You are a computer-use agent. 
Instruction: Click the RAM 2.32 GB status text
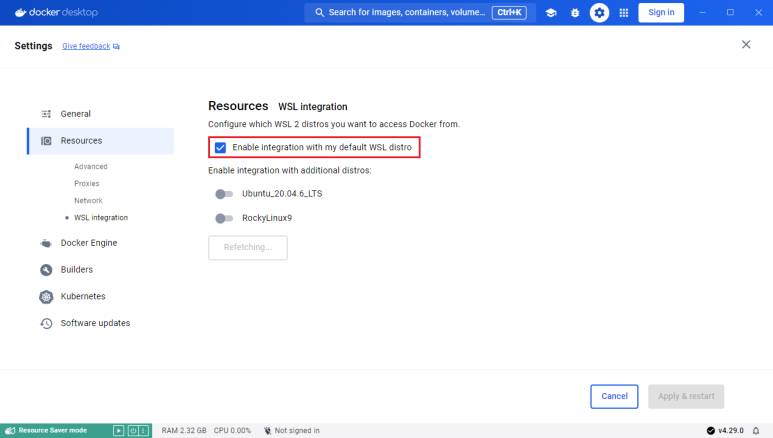[x=184, y=431]
